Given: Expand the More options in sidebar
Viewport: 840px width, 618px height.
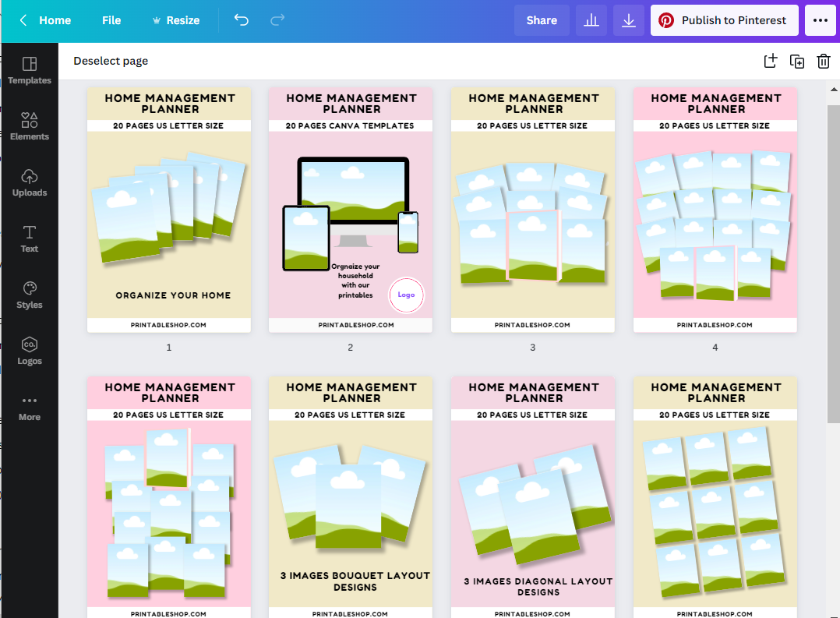Looking at the screenshot, I should (30, 407).
